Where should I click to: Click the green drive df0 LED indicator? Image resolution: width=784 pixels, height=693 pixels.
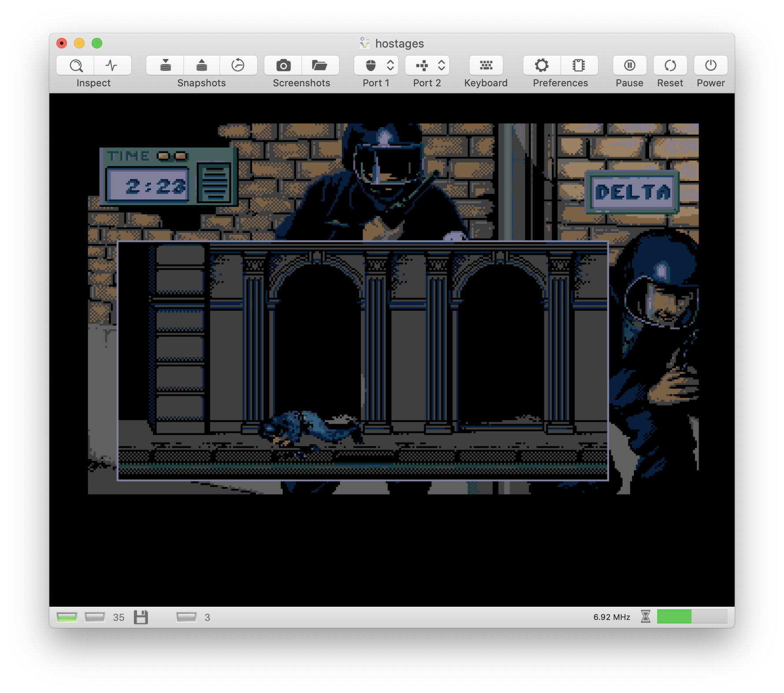coord(67,617)
